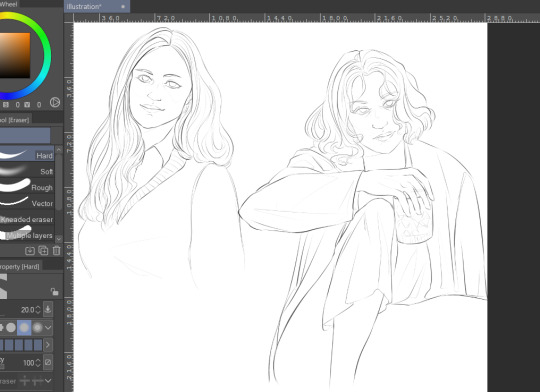
Task: Open the Color Wheel panel tab
Action: (x=9, y=4)
